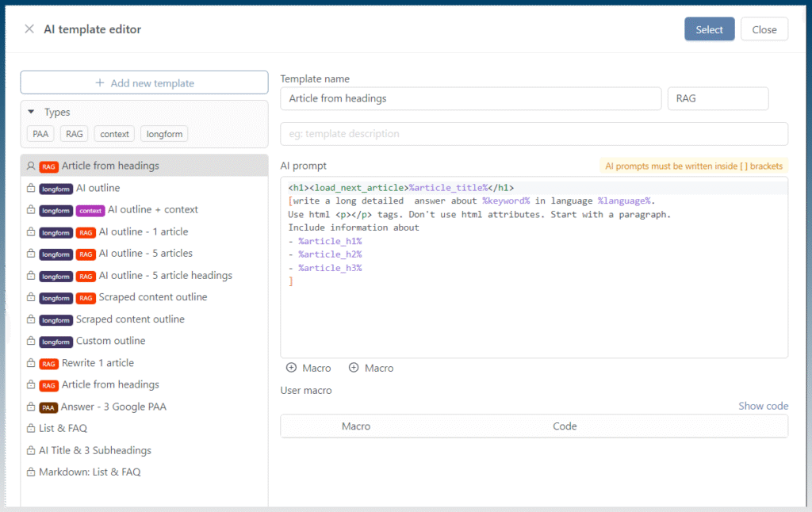Click the plus icon in Add new template

(x=100, y=83)
